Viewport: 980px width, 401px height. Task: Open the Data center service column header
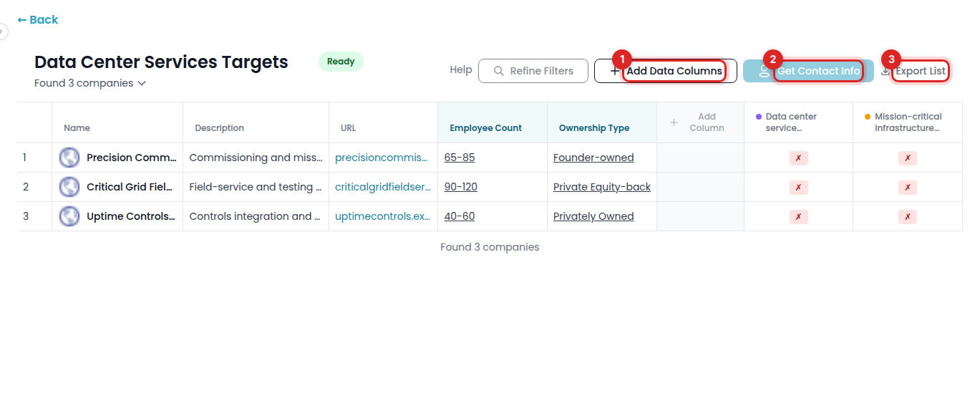[x=799, y=122]
